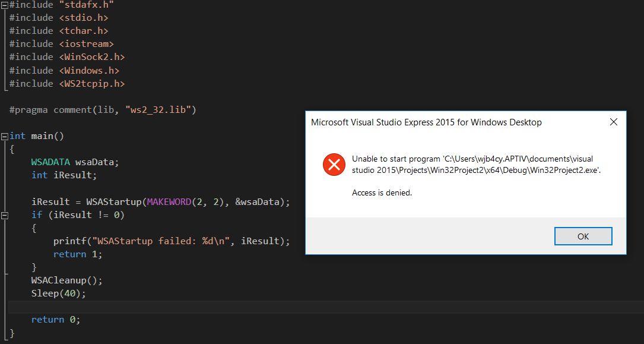Click the WSADATA type name
The image size is (644, 344).
pyautogui.click(x=50, y=162)
